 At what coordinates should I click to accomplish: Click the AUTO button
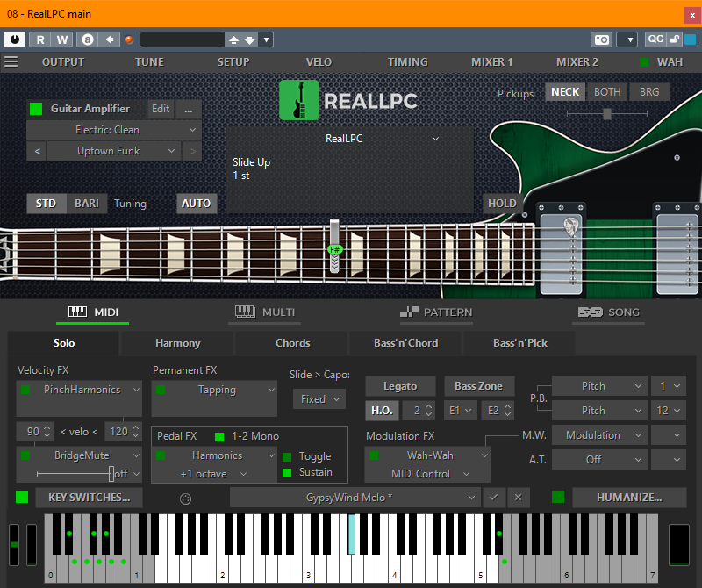tap(196, 204)
